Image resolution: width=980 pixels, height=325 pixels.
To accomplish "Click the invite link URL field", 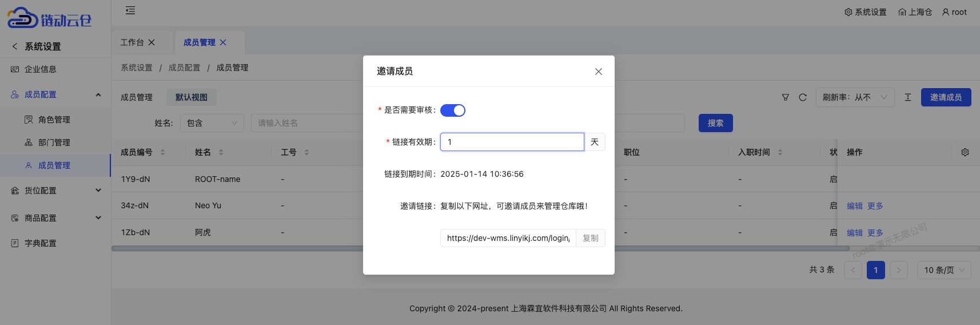I will [508, 238].
